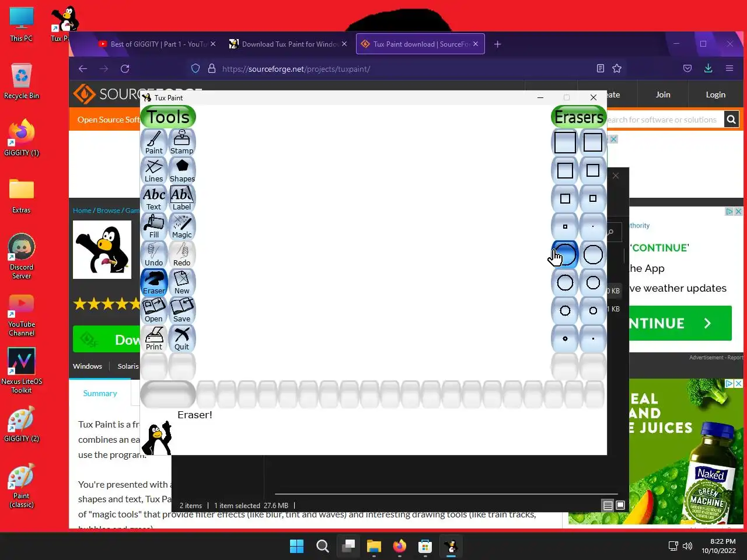This screenshot has width=747, height=560.
Task: Open Firefox downloads panel
Action: (x=708, y=69)
